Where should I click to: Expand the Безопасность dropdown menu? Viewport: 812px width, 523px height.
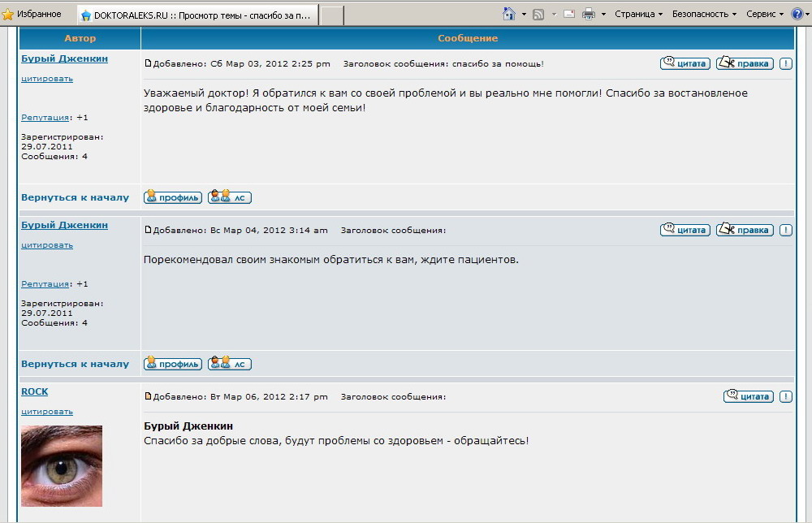click(x=704, y=14)
